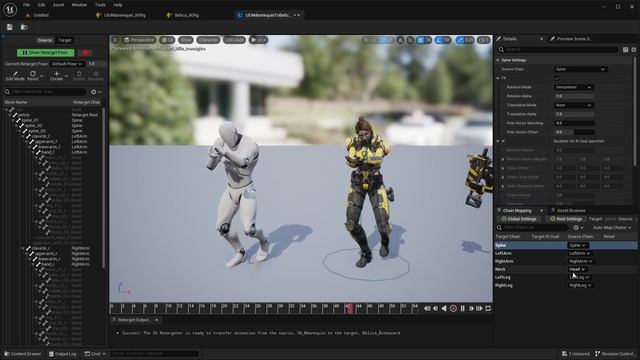640x360 pixels.
Task: Toggle the FK enabled checkbox
Action: [x=557, y=78]
